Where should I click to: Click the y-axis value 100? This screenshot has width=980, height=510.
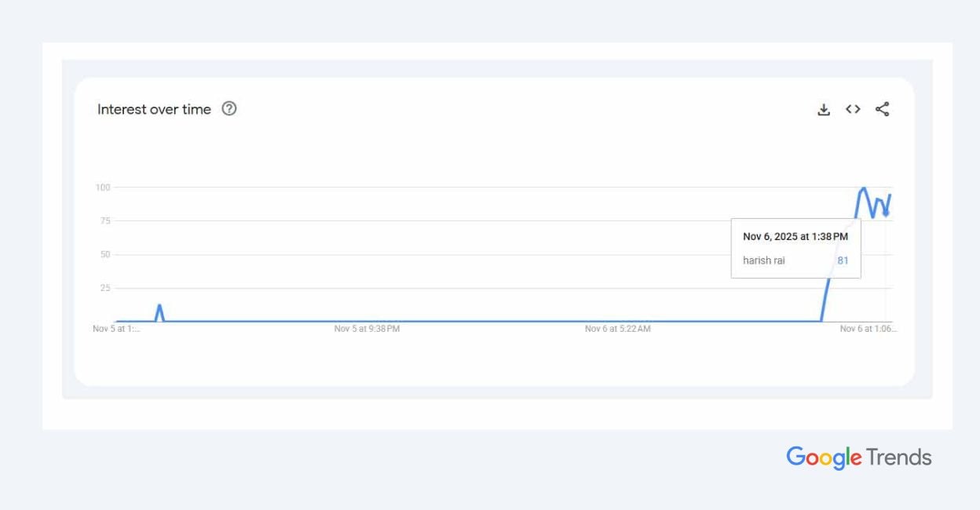pos(103,187)
